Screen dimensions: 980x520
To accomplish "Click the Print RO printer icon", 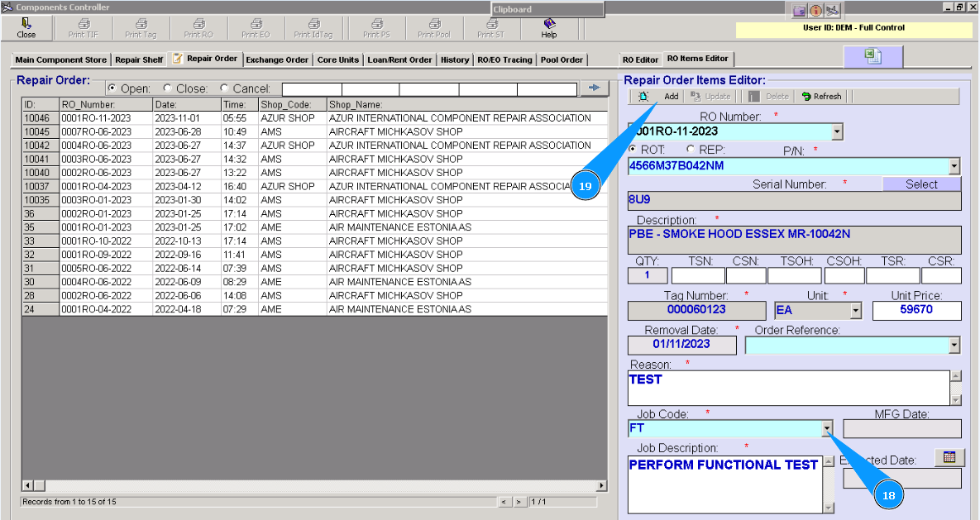I will pos(198,23).
